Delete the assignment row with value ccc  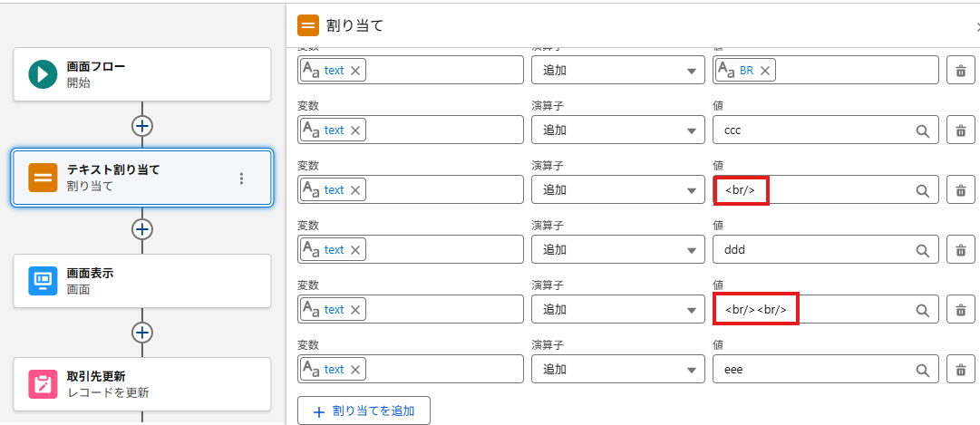coord(960,130)
